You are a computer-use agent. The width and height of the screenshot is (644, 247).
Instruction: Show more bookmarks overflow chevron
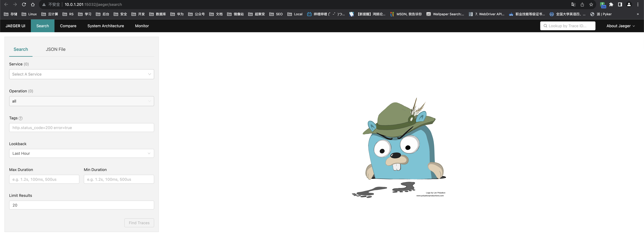coord(638,14)
